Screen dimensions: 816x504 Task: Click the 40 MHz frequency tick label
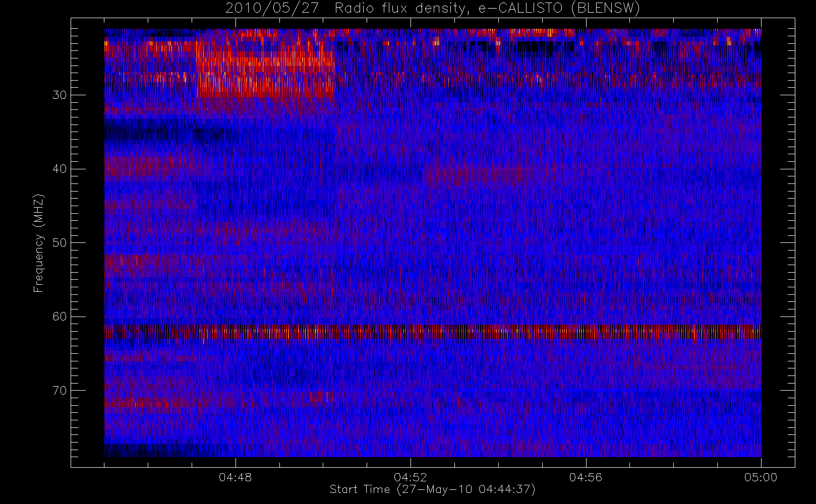(60, 169)
